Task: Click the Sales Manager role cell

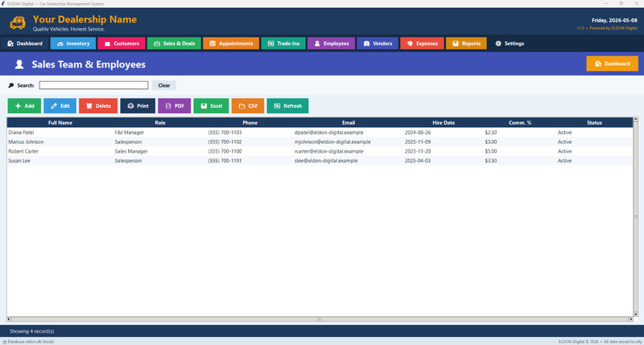Action: coord(131,151)
